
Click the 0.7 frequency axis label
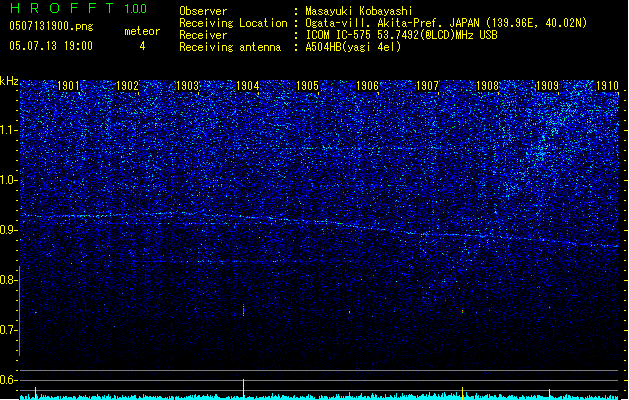pos(9,330)
